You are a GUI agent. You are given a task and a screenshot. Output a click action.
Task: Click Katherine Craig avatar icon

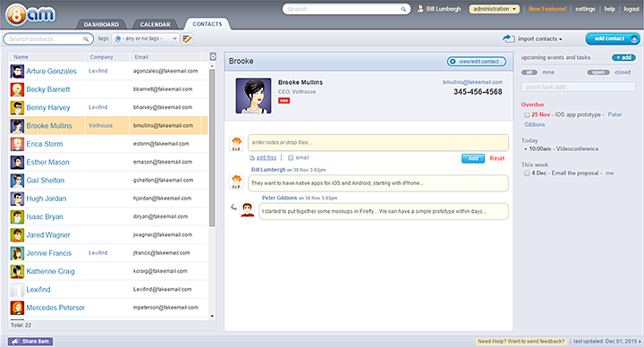pos(17,272)
